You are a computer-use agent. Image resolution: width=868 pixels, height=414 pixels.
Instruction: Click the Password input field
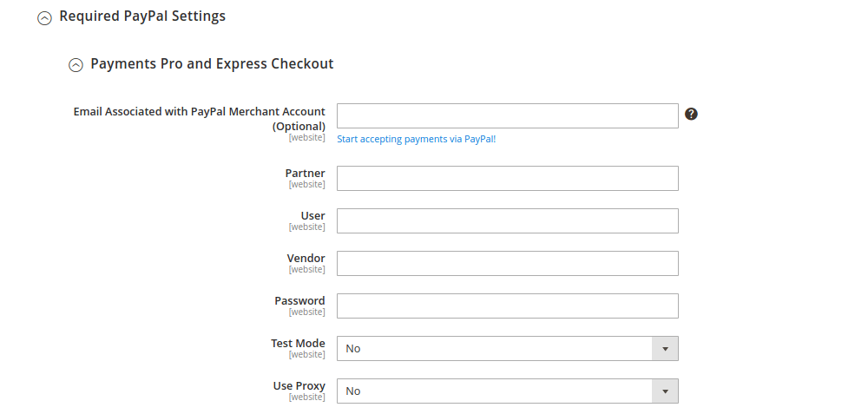coord(507,306)
